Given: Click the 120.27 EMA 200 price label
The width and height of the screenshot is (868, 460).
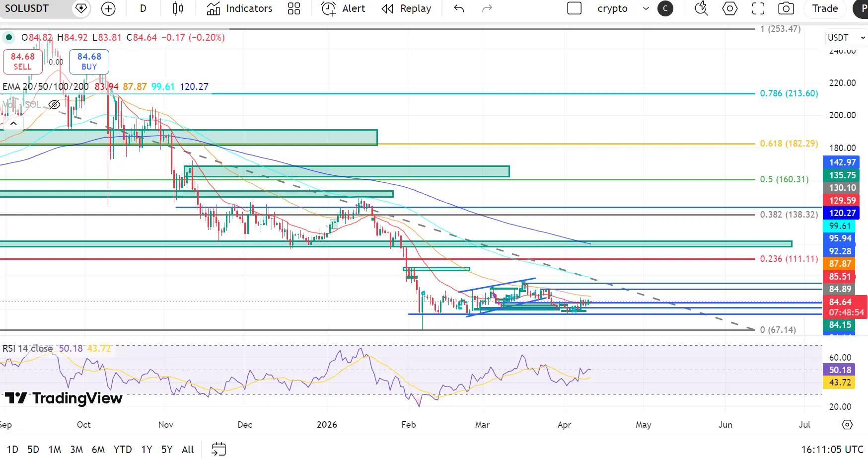Looking at the screenshot, I should 842,213.
